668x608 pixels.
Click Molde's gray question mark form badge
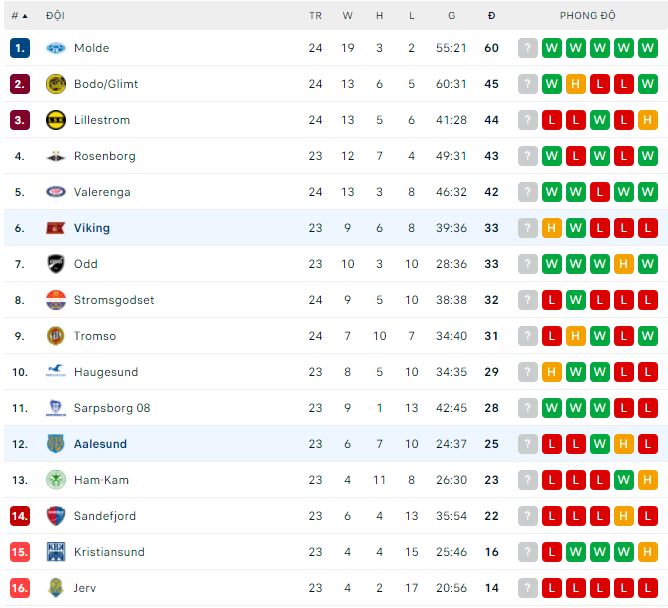(x=527, y=48)
